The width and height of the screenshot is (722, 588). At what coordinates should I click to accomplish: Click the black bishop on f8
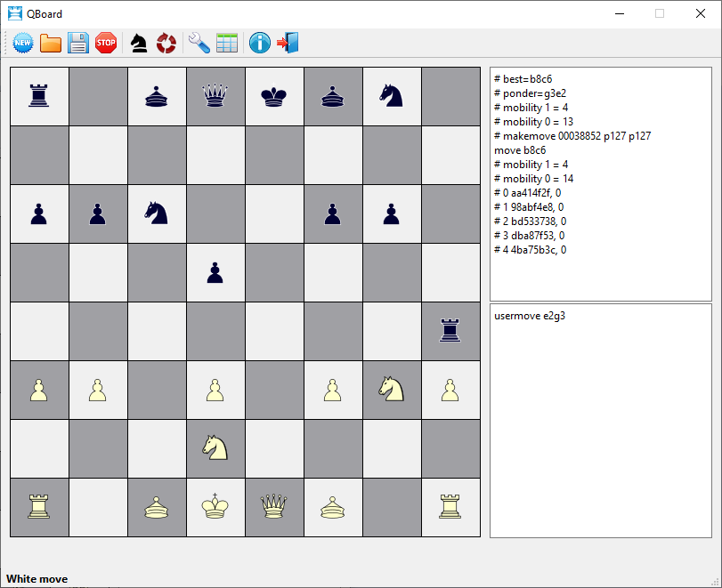pos(332,97)
